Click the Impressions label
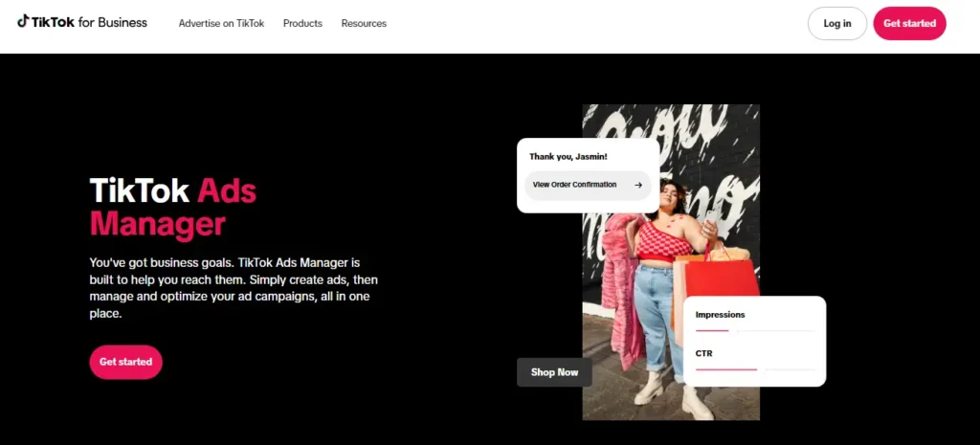 pyautogui.click(x=720, y=315)
